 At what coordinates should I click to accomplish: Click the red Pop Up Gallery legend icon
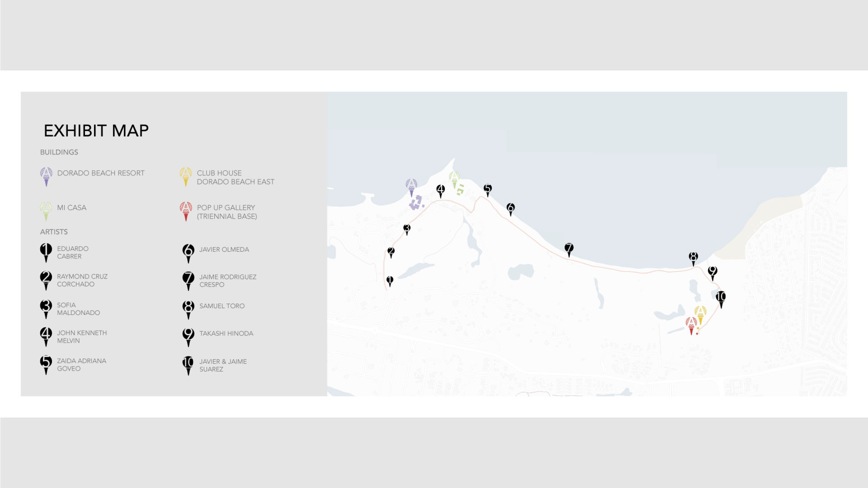click(186, 210)
